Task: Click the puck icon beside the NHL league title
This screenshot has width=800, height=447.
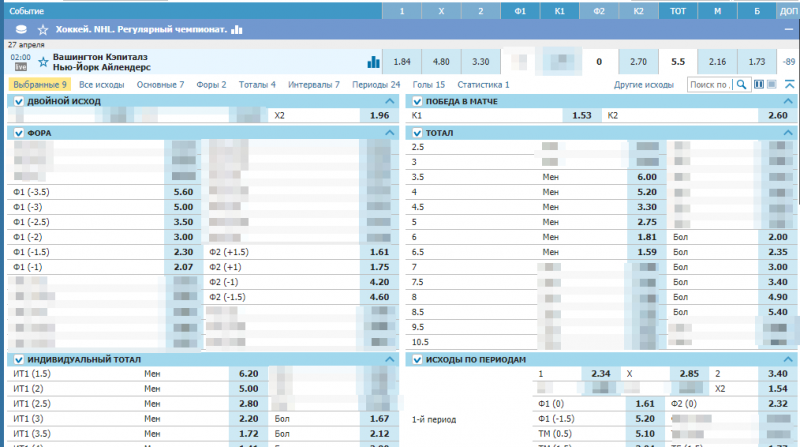Action: tap(23, 30)
